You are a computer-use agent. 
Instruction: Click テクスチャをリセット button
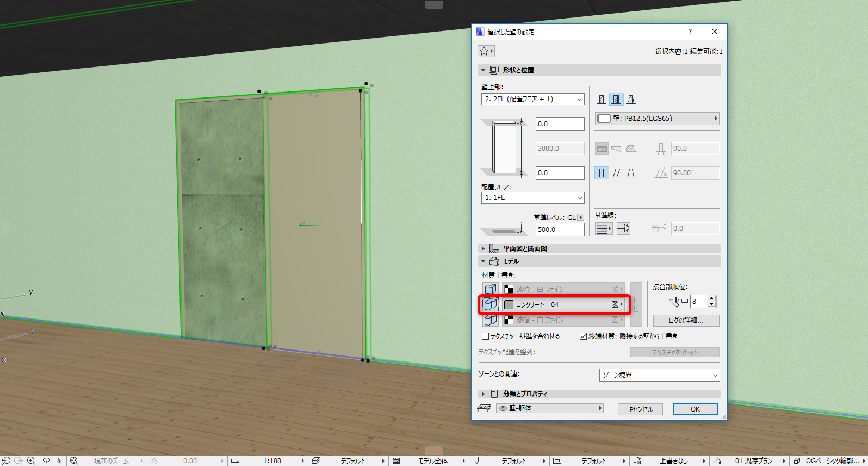click(674, 352)
